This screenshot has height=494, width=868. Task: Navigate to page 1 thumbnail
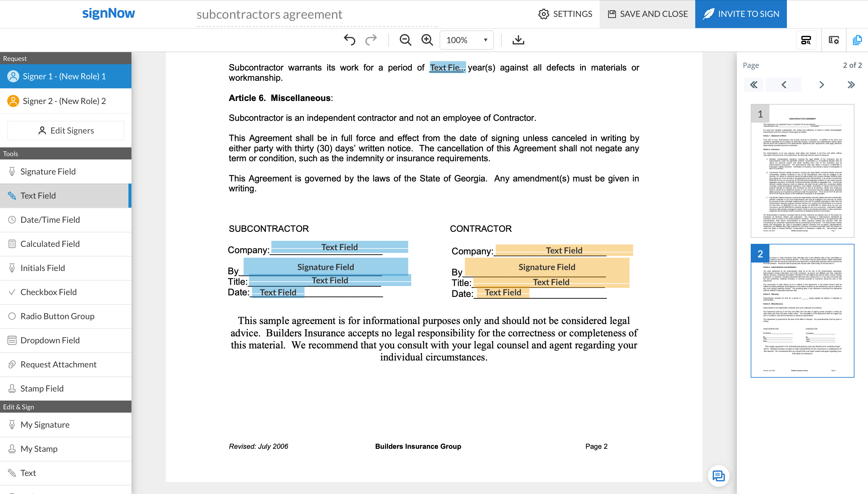coord(802,172)
